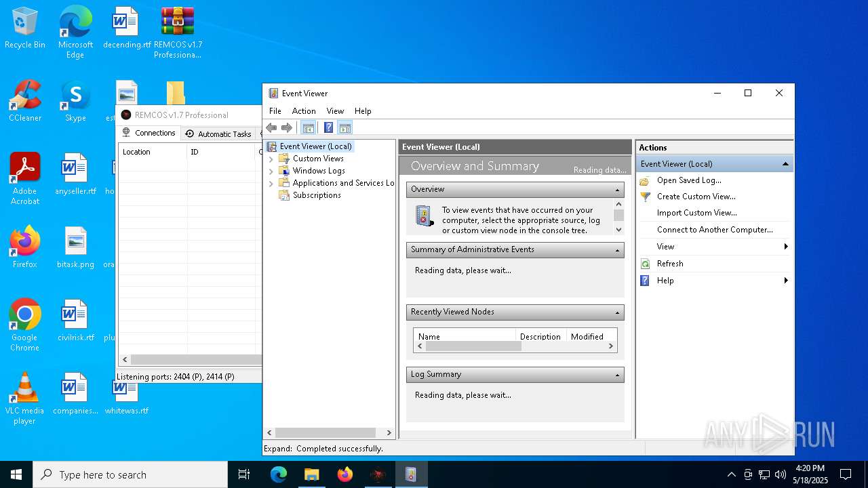Screen dimensions: 868x488
Task: Click the Back arrow in Event Viewer toolbar
Action: (x=271, y=127)
